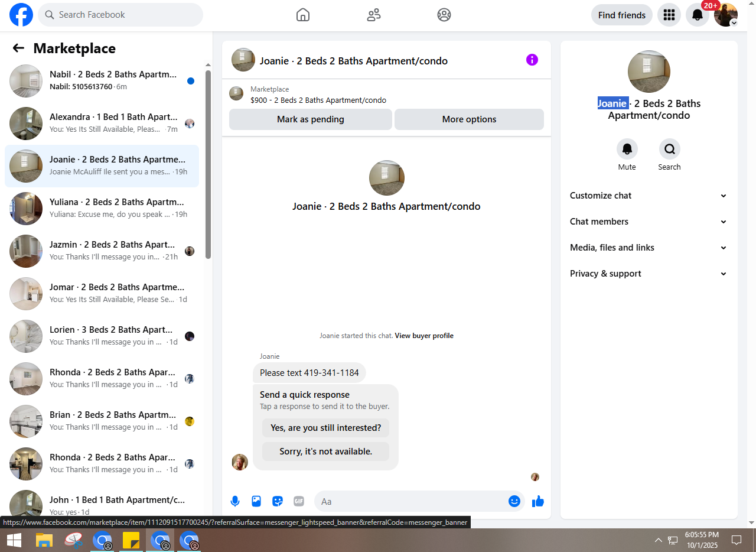Click the conversation list scrollbar
This screenshot has height=552, width=756.
208,164
